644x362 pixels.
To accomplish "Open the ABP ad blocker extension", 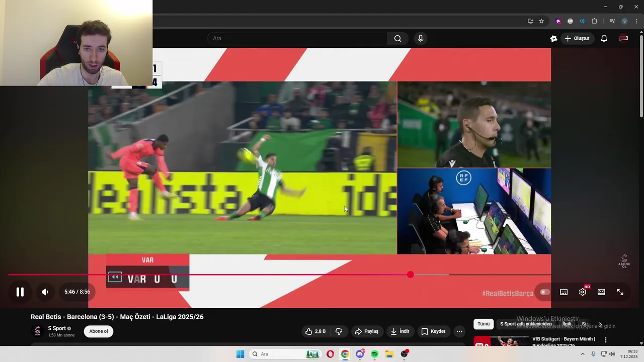I will pos(570,21).
